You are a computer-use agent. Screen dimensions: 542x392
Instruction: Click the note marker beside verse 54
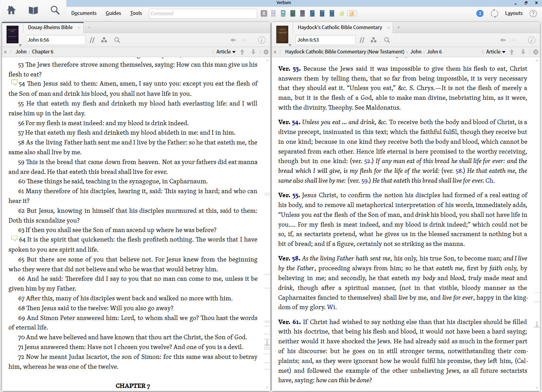coord(14,83)
